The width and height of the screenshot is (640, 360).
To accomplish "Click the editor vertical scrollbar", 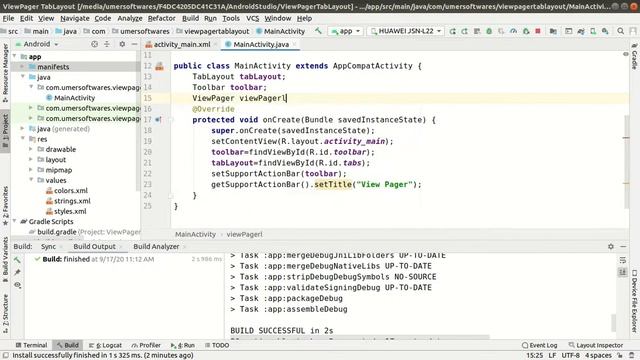I will (626, 161).
